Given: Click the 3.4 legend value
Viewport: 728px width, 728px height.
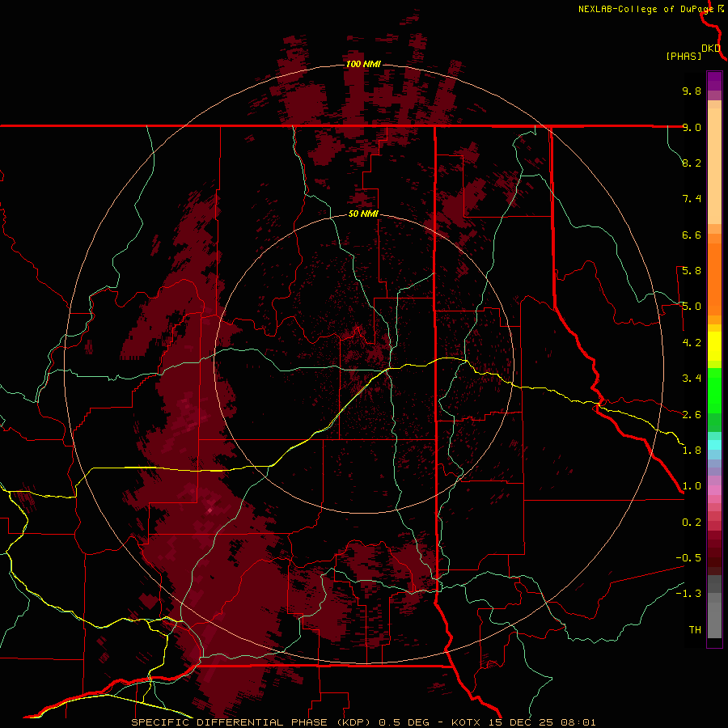Looking at the screenshot, I should pos(692,379).
